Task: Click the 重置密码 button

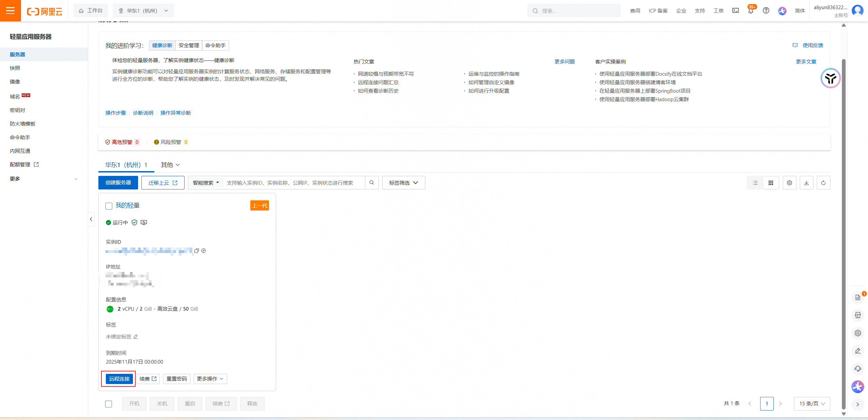Action: click(177, 379)
